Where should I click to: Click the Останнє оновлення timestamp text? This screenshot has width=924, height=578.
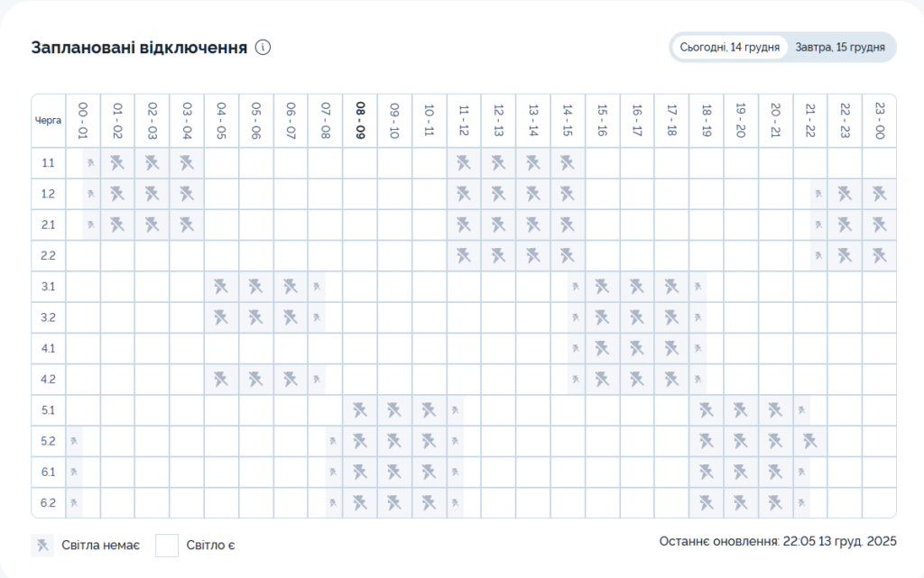coord(778,541)
